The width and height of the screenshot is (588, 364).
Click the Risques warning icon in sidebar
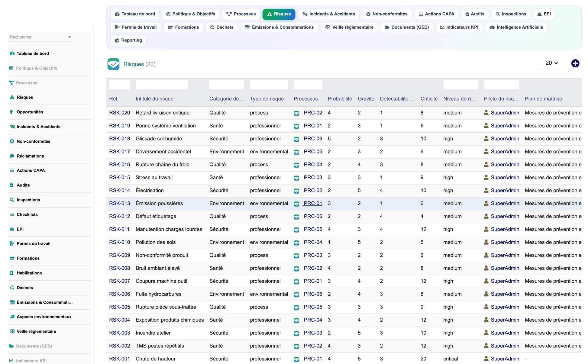click(x=12, y=97)
